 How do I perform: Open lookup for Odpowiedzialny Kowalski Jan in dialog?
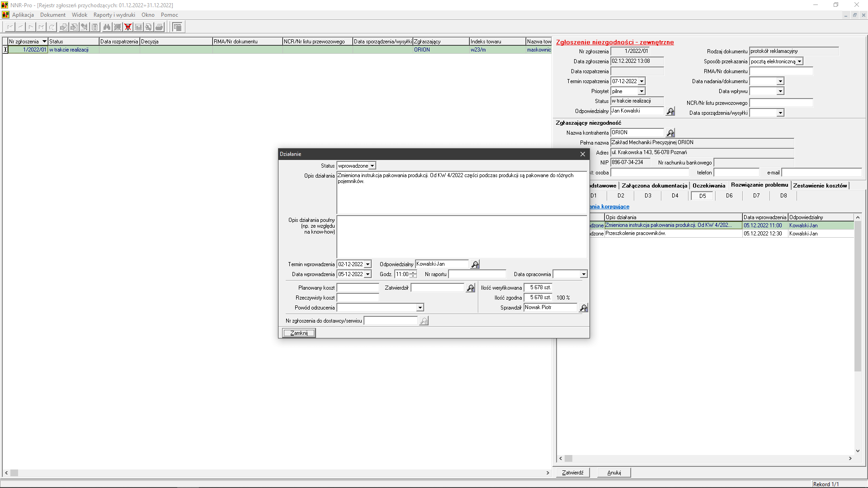pyautogui.click(x=475, y=264)
